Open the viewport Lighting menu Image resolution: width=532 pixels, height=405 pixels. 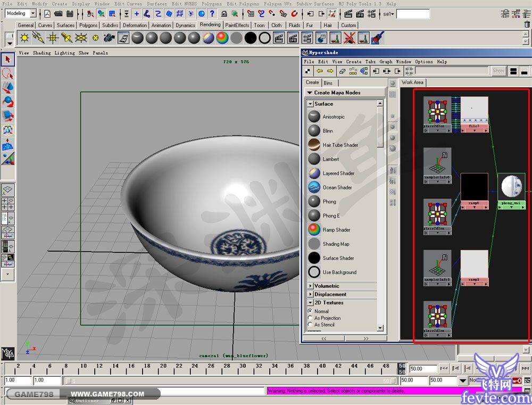[65, 53]
